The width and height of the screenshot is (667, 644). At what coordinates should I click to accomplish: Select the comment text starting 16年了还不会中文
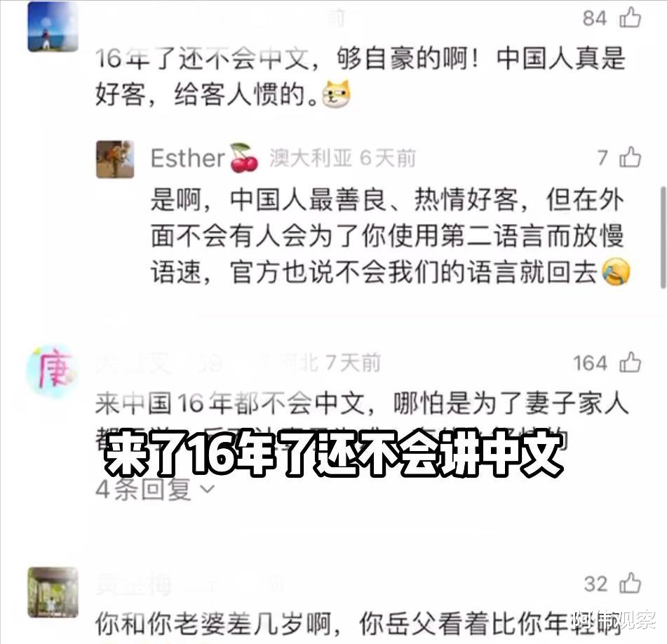tap(361, 76)
